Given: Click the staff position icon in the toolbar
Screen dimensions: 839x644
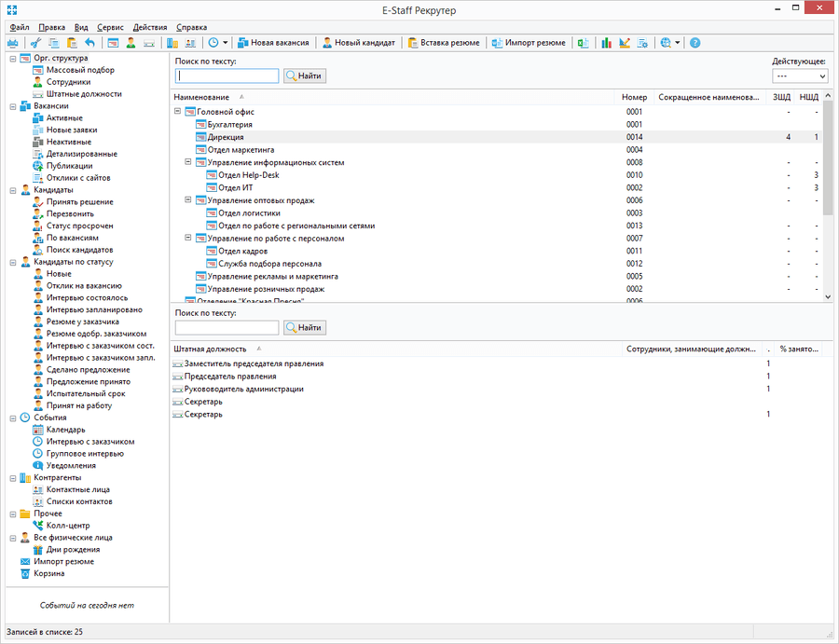Looking at the screenshot, I should [x=149, y=43].
